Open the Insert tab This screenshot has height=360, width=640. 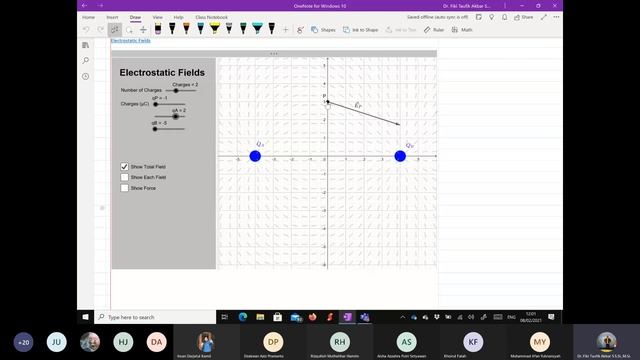pyautogui.click(x=112, y=17)
